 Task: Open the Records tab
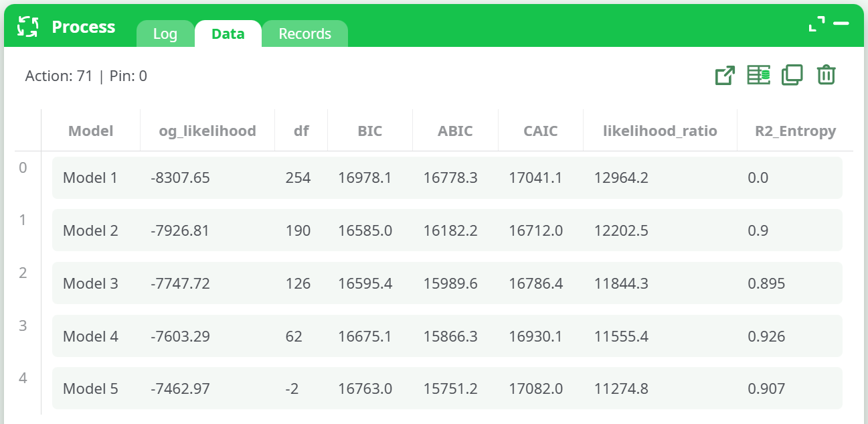tap(305, 34)
